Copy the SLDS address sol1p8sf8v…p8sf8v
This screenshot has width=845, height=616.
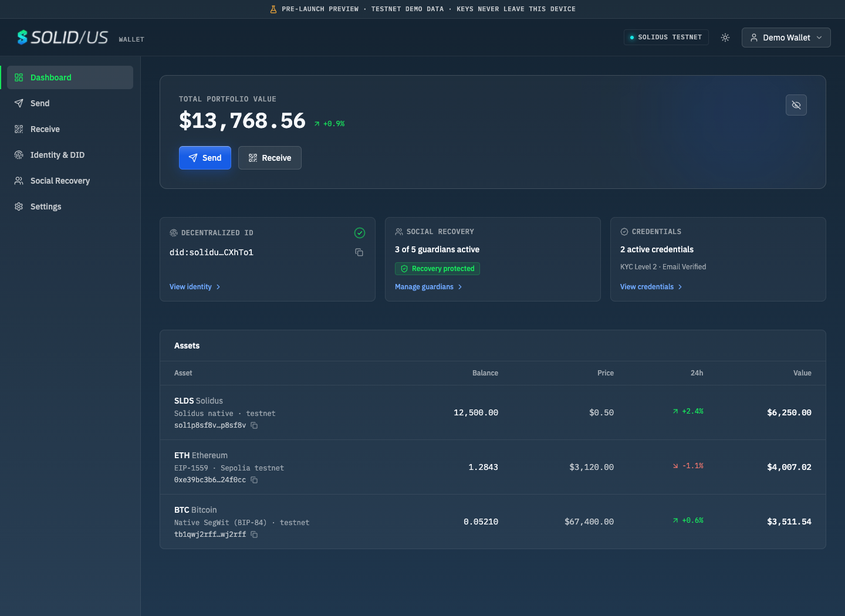click(x=254, y=425)
